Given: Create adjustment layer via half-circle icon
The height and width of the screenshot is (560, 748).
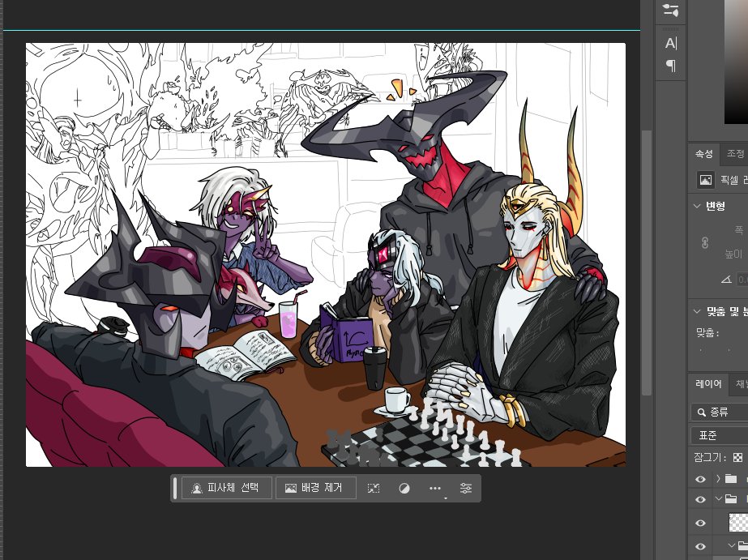Looking at the screenshot, I should tap(404, 488).
